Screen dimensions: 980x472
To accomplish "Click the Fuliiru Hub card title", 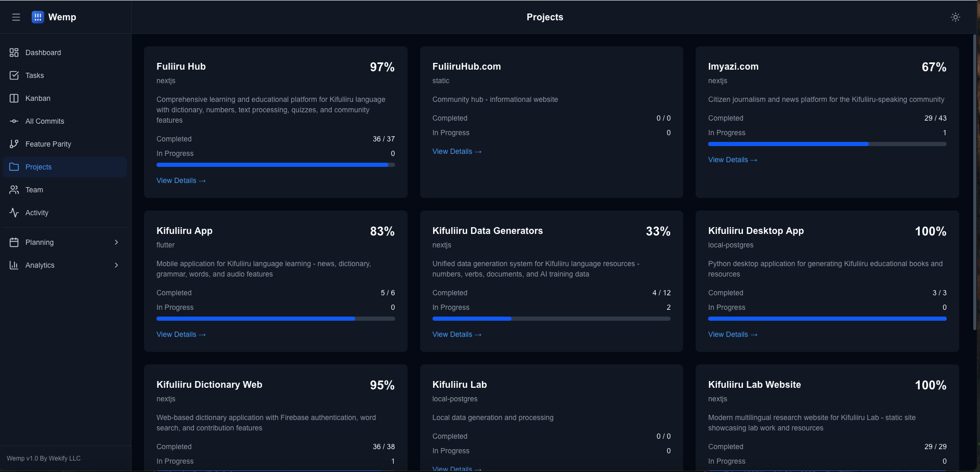I will [181, 67].
